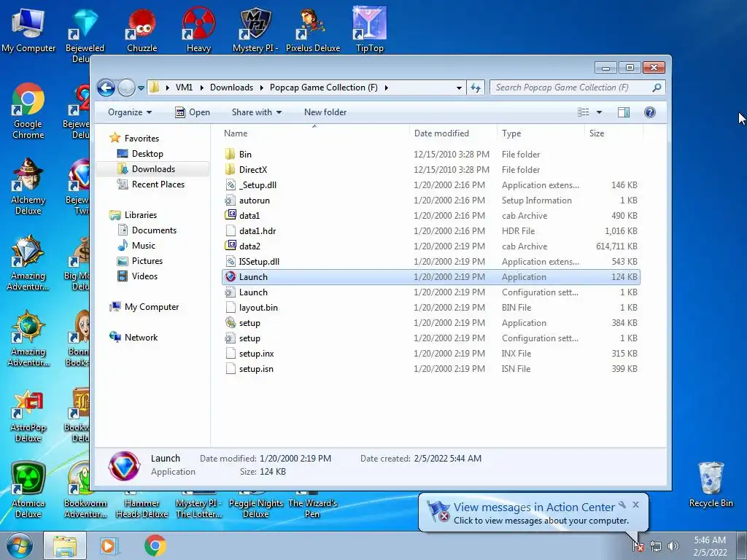Open recent pages dropdown next to forward
The image size is (747, 560).
(x=141, y=88)
